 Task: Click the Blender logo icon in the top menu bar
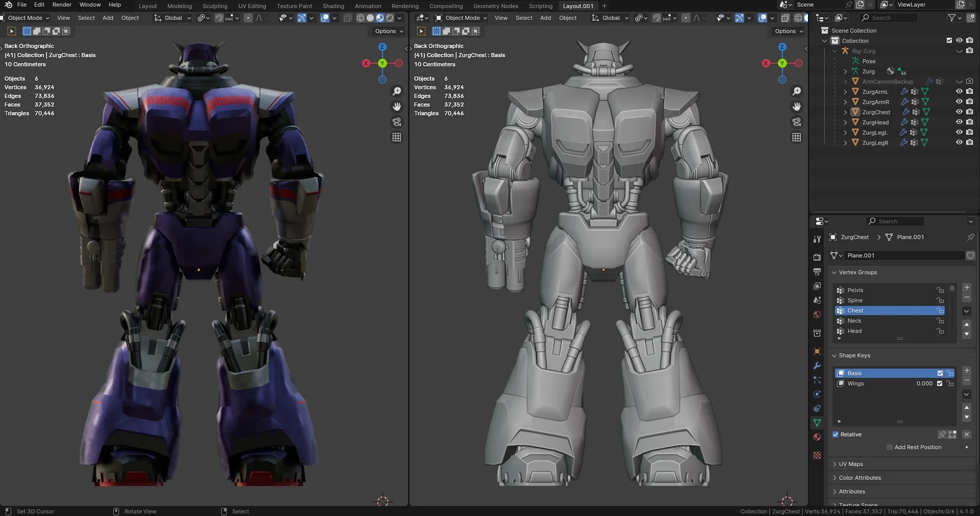pos(8,5)
